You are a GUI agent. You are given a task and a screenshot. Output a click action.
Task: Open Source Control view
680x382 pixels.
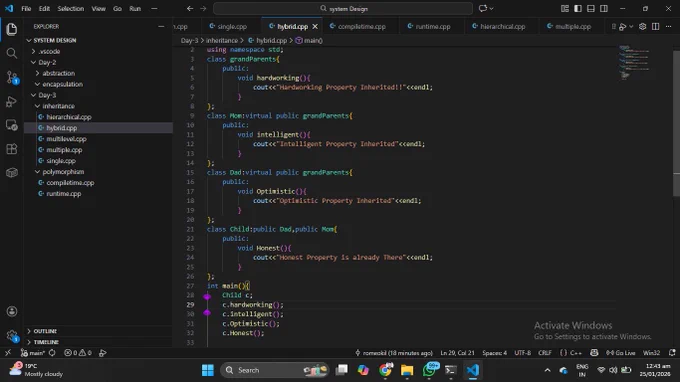[12, 78]
